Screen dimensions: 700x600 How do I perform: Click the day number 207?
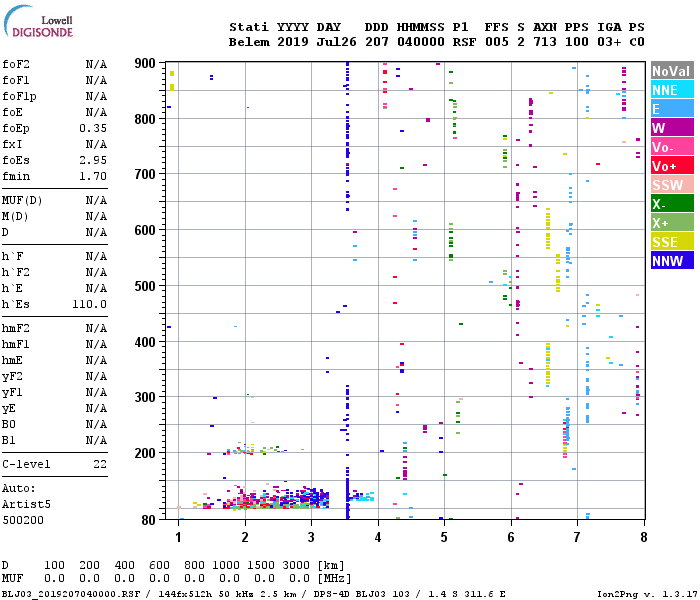376,42
